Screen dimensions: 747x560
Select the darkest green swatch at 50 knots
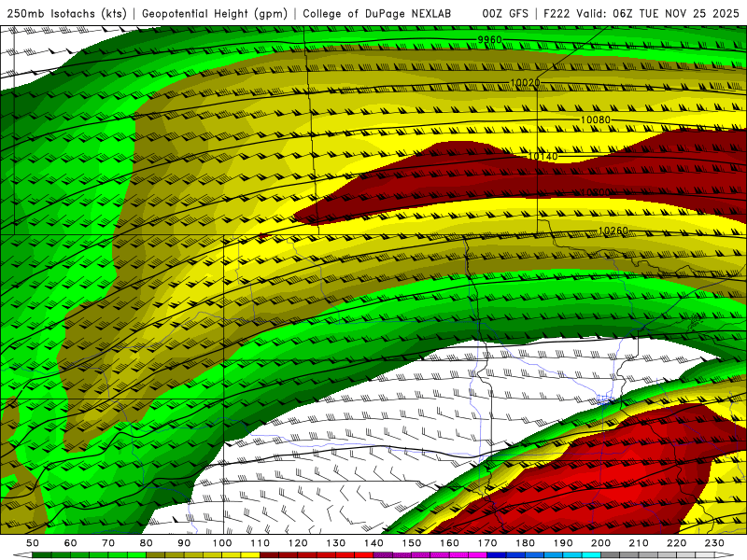point(42,555)
